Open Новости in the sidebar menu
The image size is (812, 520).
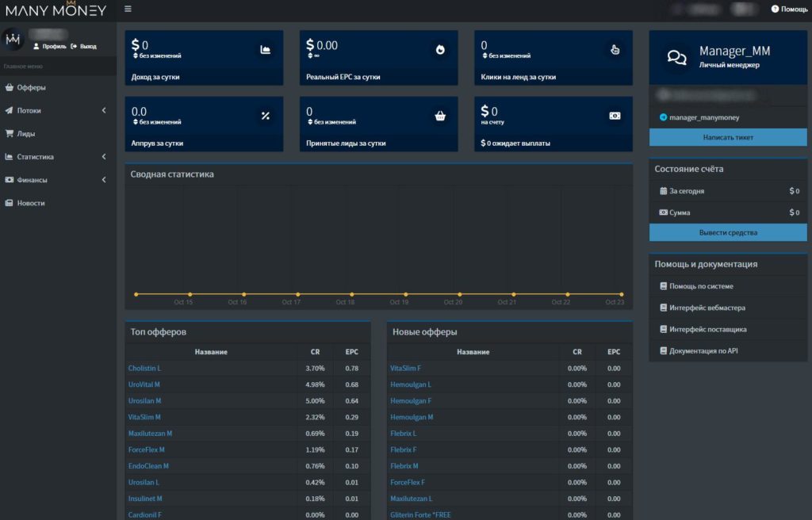tap(31, 203)
